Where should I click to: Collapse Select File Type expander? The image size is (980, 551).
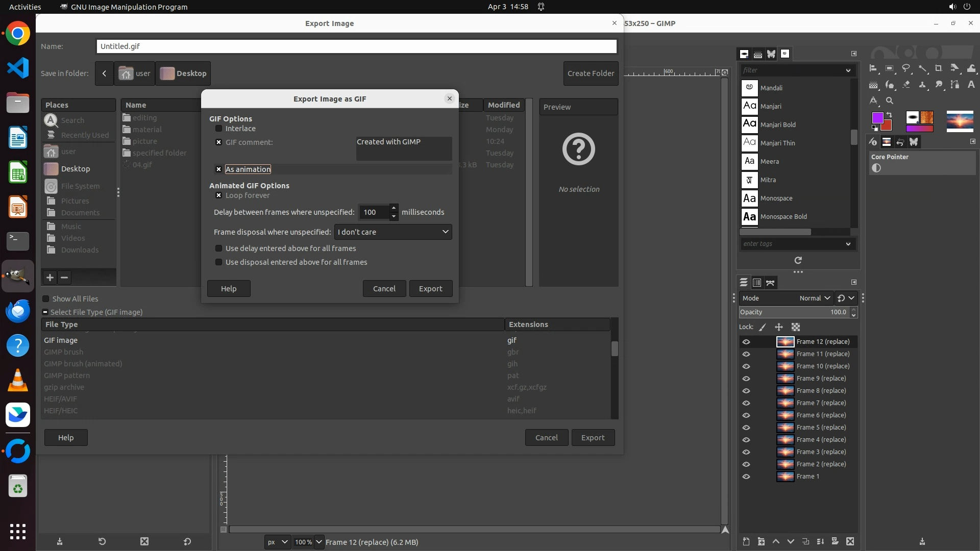(x=45, y=312)
